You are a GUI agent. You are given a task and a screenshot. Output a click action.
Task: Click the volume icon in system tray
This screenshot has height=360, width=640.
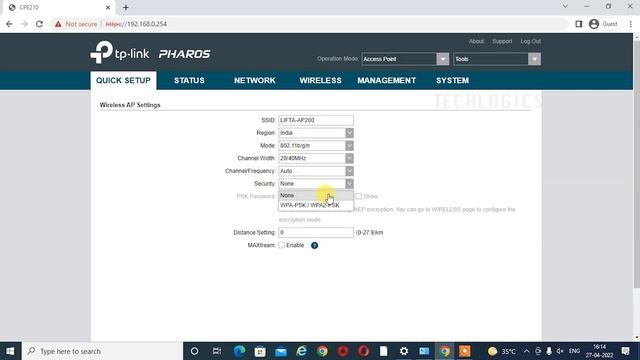tap(560, 351)
